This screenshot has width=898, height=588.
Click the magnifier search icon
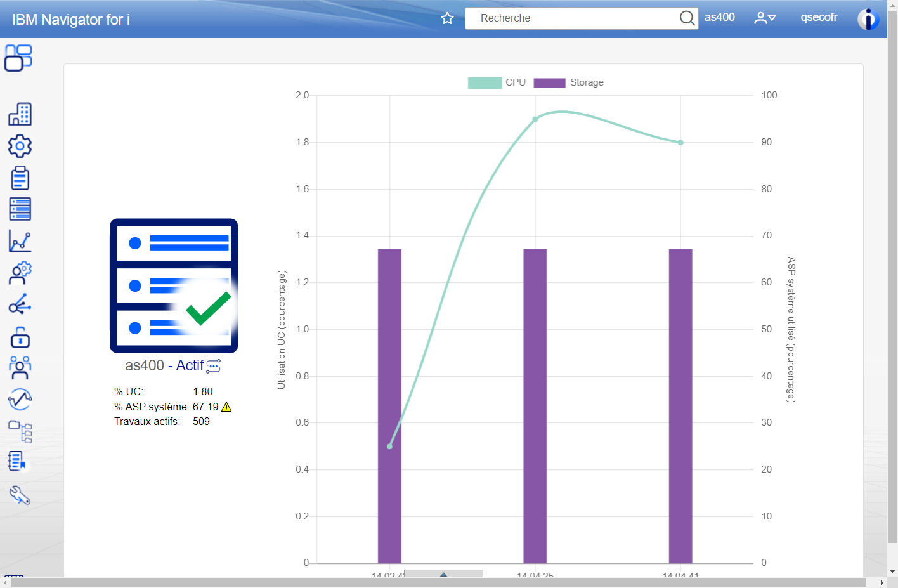click(x=687, y=18)
